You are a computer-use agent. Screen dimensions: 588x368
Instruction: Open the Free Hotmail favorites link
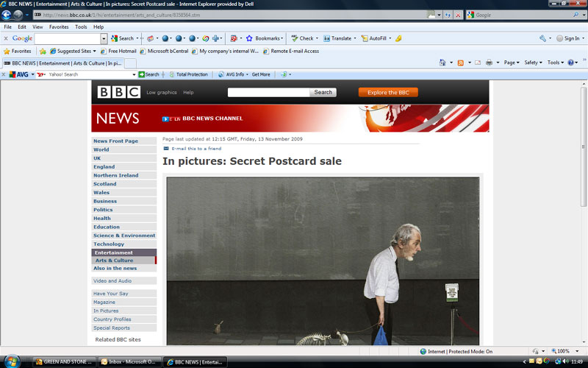point(118,51)
